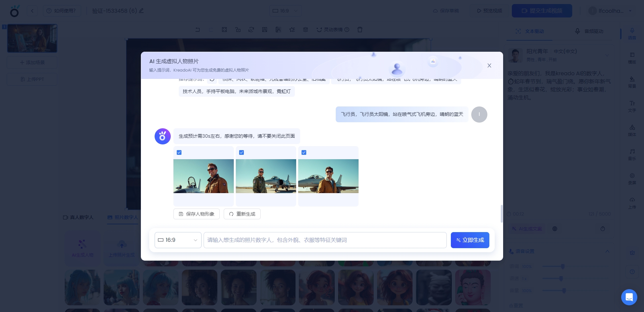Open the 背景 background panel in sidebar
Image resolution: width=644 pixels, height=312 pixels.
[x=632, y=82]
